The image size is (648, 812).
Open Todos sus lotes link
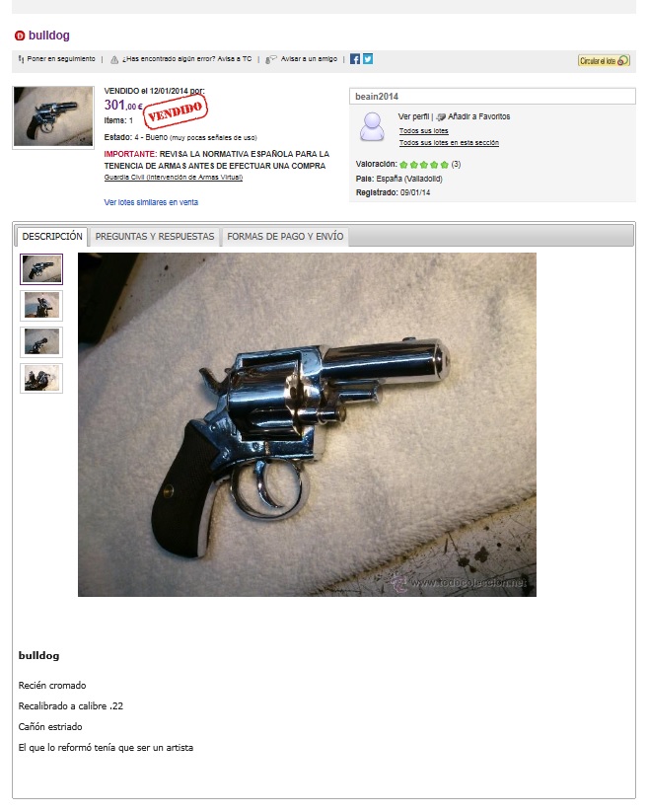[423, 131]
